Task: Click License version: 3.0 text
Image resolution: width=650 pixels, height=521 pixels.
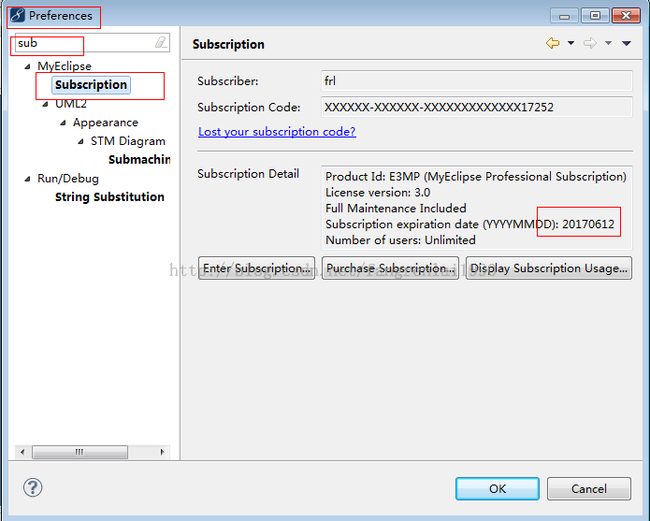Action: (x=378, y=192)
